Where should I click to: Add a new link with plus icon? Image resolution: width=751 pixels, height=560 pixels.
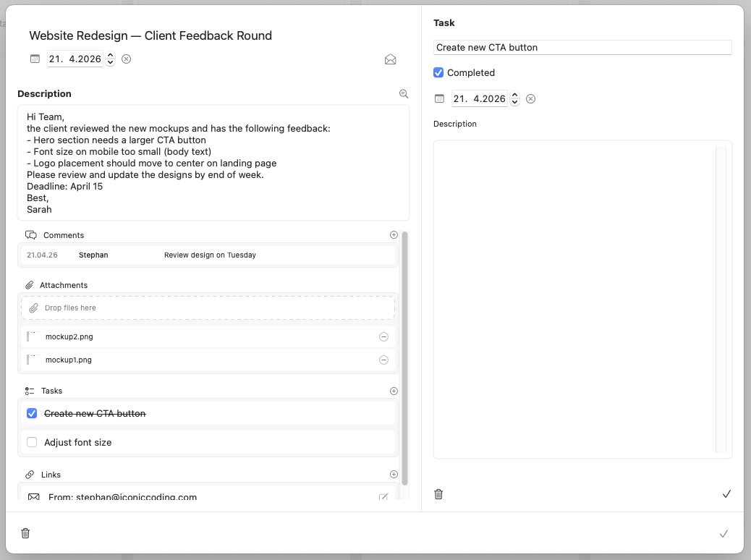click(394, 475)
